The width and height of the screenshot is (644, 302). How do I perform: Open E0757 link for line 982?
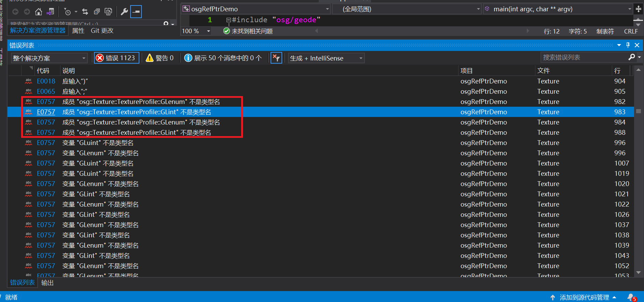[x=46, y=102]
